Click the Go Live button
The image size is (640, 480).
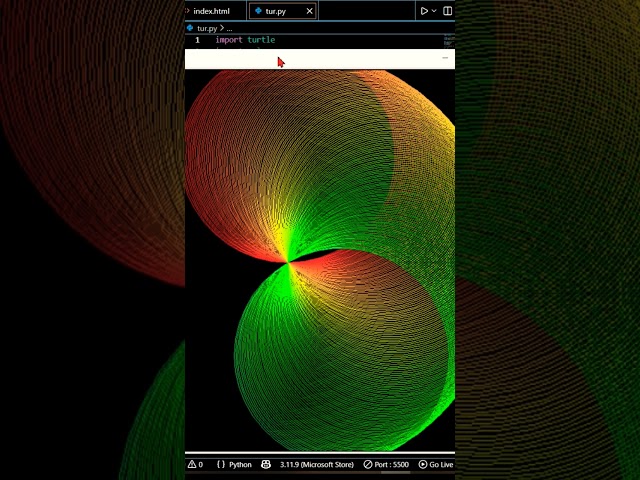point(436,464)
